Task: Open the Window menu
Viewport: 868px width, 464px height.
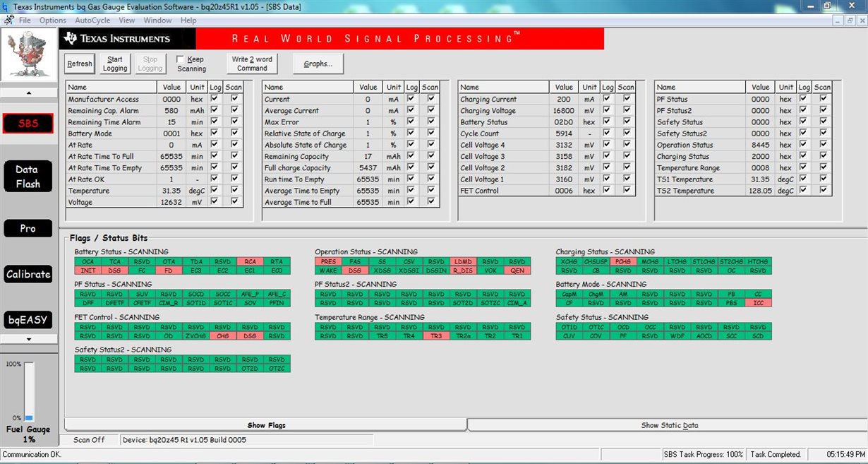Action: click(157, 20)
